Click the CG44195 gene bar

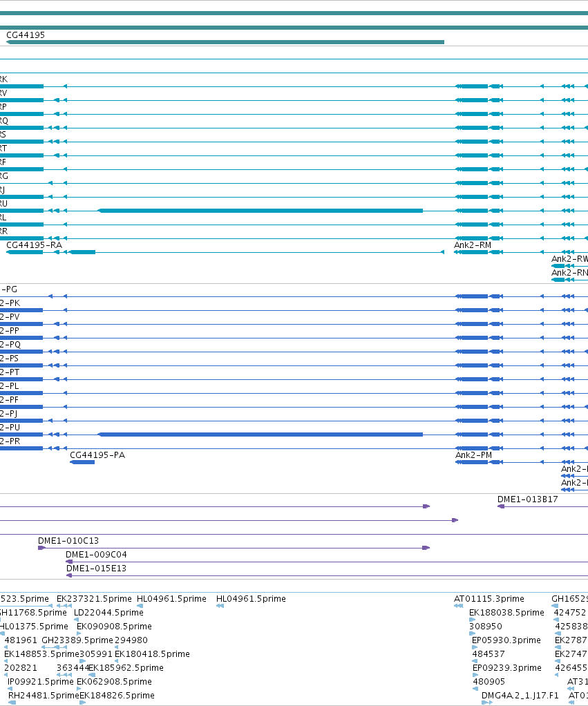225,42
